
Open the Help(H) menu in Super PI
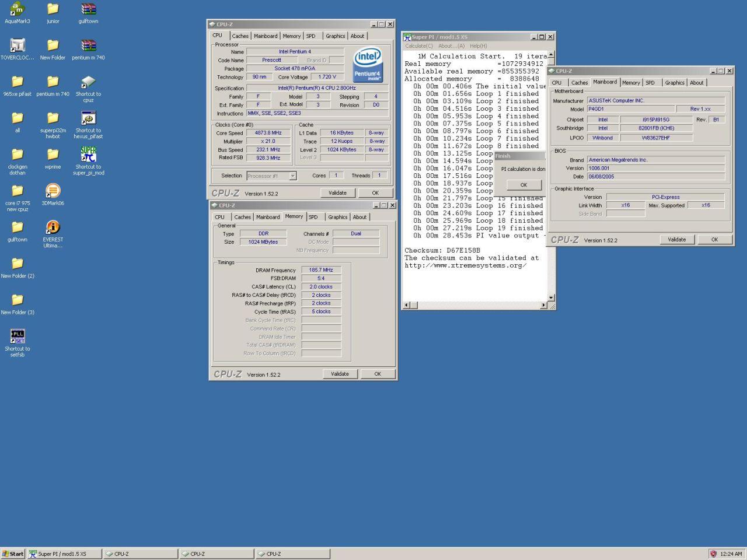pyautogui.click(x=479, y=46)
